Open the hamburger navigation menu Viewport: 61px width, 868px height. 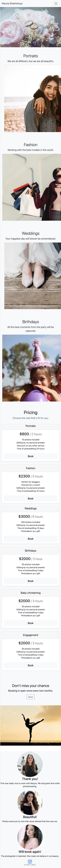point(56,3)
